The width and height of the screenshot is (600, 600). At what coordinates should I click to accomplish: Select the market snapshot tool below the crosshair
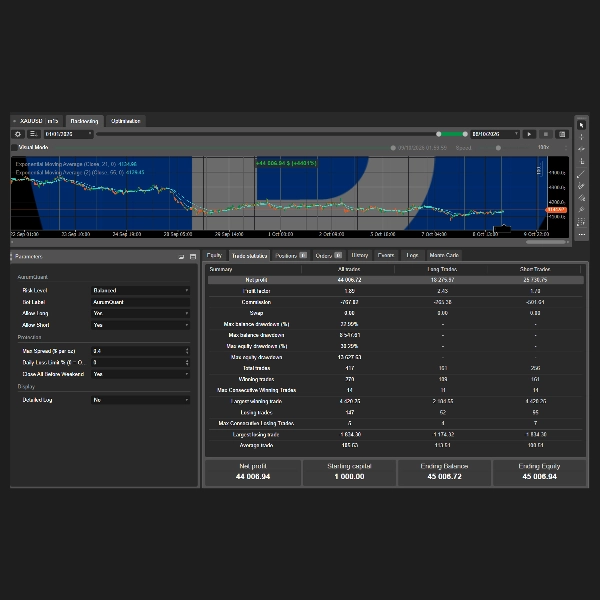click(x=581, y=149)
